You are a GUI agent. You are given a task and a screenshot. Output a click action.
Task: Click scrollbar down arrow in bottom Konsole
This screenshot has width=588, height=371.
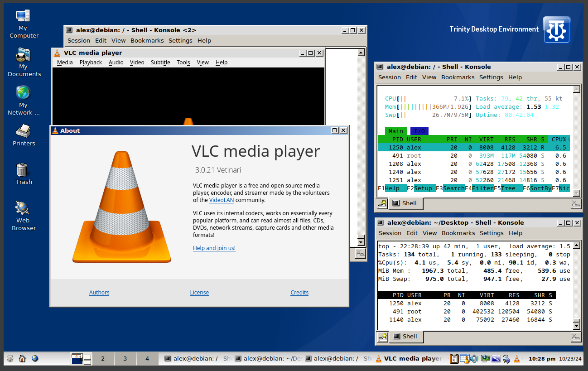click(x=576, y=326)
